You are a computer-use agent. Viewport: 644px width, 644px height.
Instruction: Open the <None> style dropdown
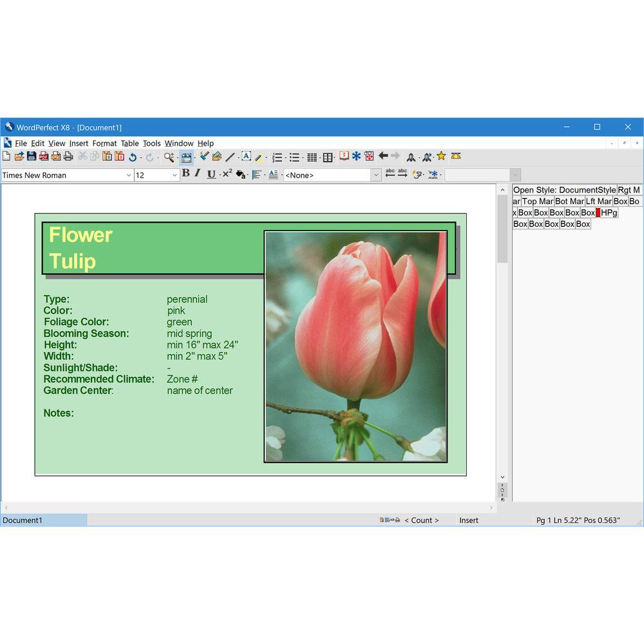[x=376, y=175]
